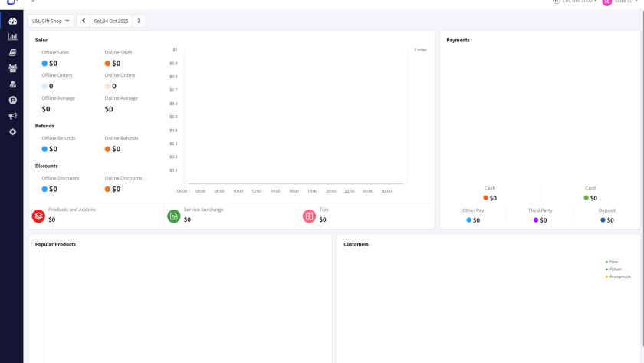
Task: Go to the previous day with left arrow
Action: pyautogui.click(x=84, y=21)
